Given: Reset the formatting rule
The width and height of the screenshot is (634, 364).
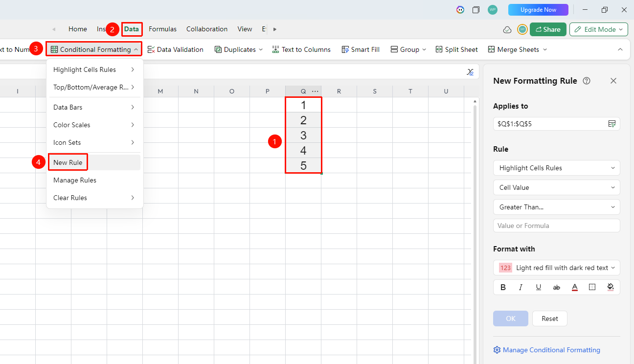Looking at the screenshot, I should tap(550, 318).
